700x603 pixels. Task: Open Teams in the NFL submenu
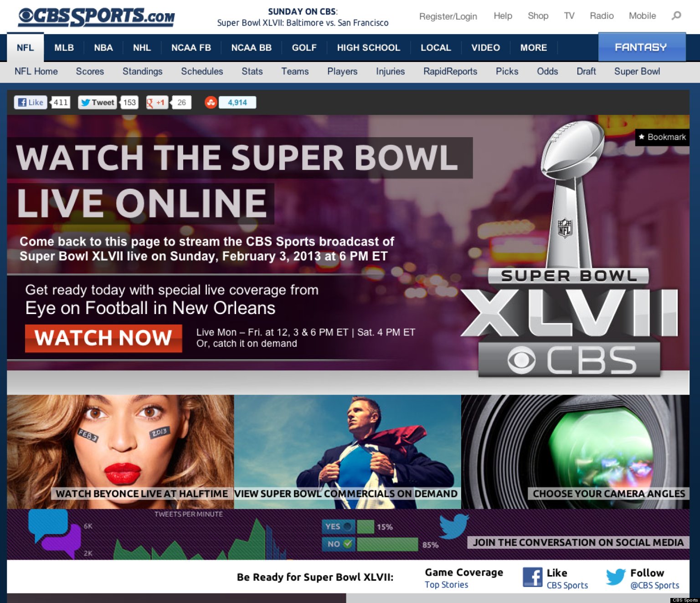[295, 72]
